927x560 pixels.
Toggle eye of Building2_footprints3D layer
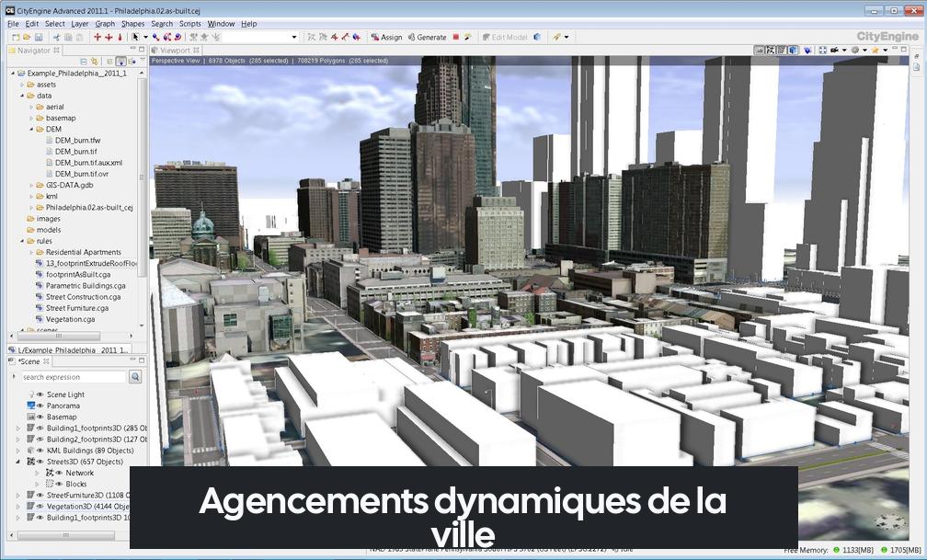pos(40,440)
